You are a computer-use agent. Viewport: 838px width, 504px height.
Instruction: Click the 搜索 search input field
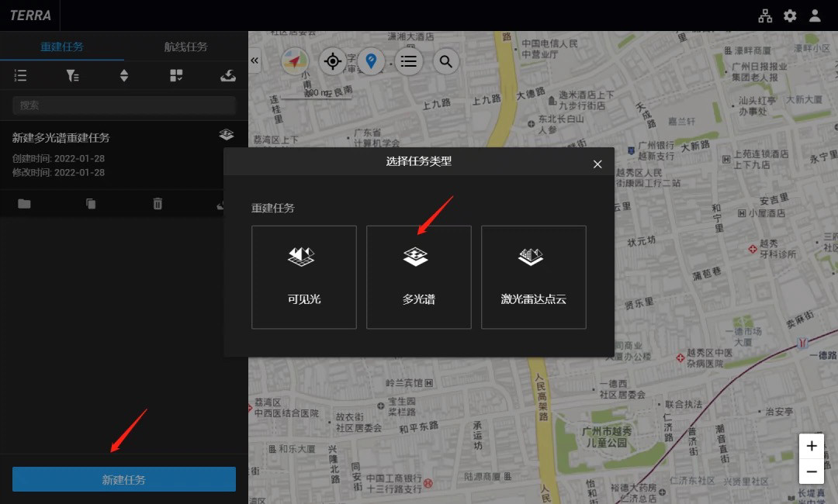pyautogui.click(x=123, y=105)
